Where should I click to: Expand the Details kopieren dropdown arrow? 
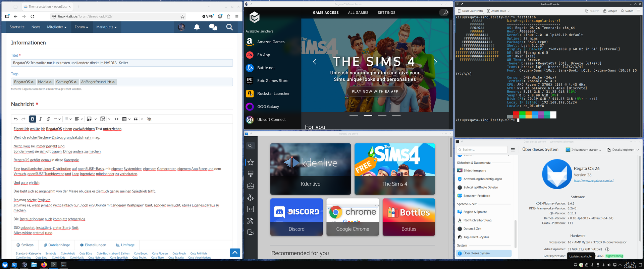[638, 150]
